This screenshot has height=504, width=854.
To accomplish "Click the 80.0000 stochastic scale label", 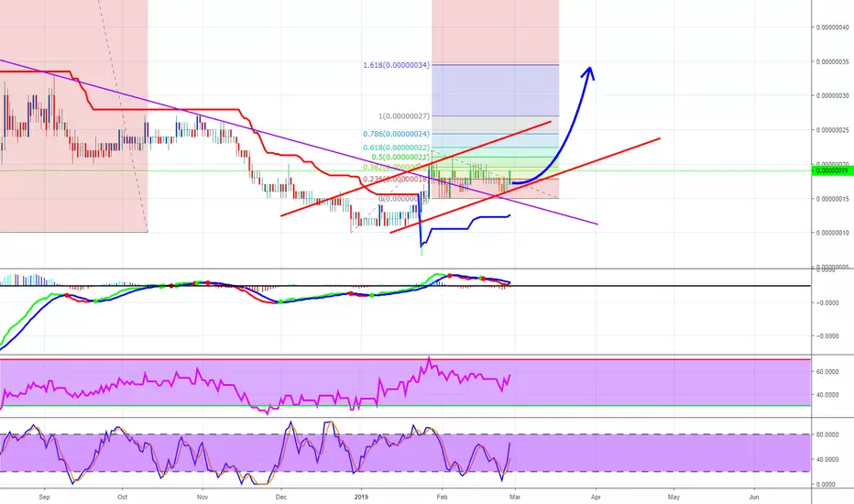I will tap(827, 434).
